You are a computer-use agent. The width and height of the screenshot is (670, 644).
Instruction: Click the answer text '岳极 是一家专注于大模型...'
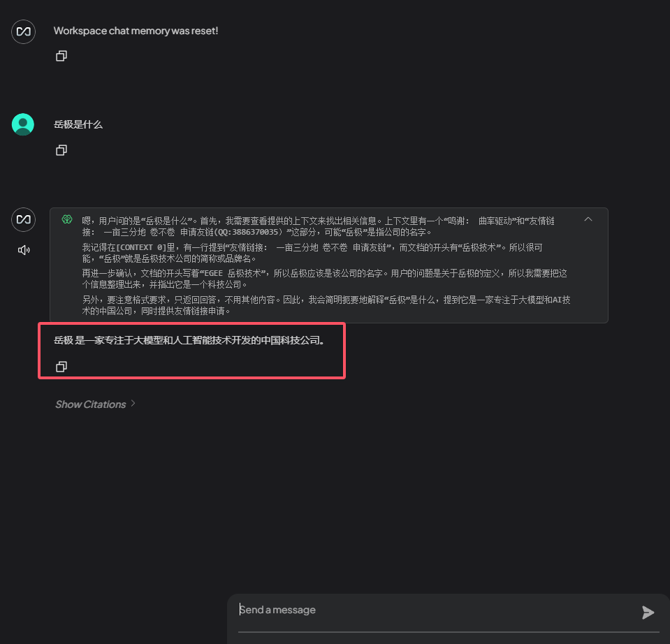click(x=189, y=340)
